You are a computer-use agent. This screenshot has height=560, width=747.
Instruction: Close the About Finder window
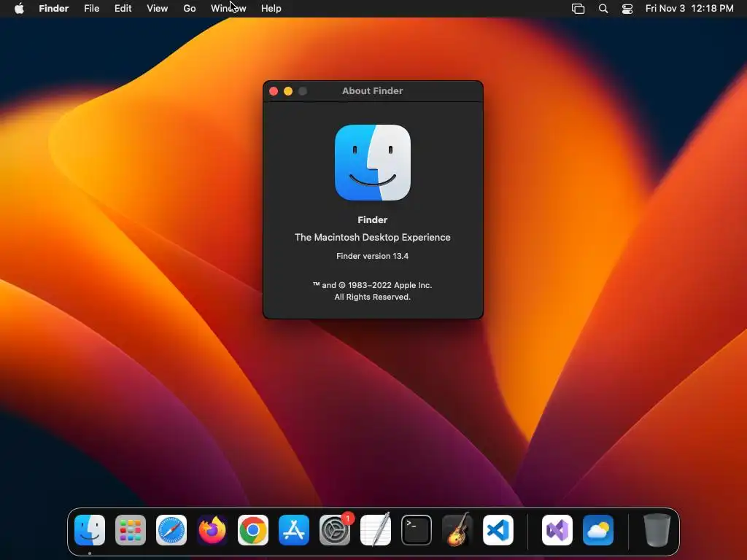coord(274,91)
